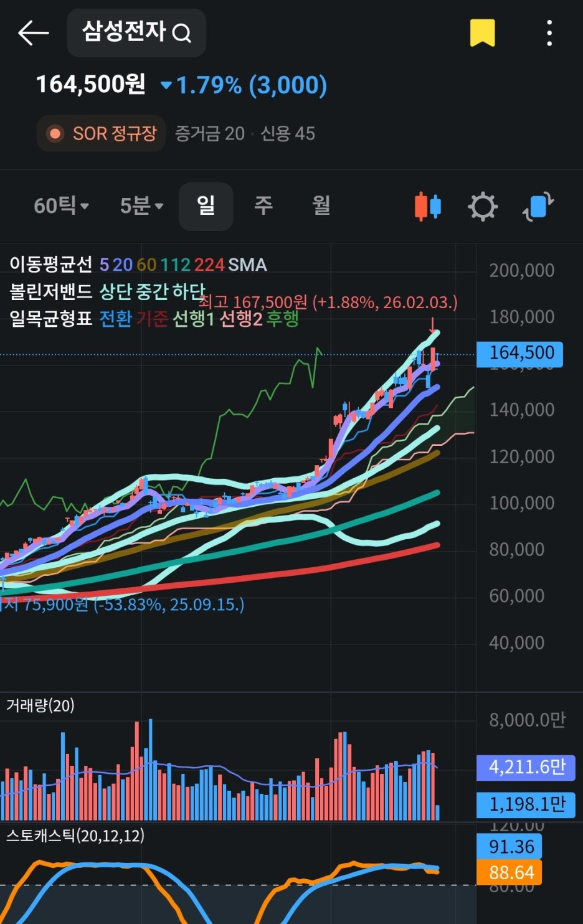583x924 pixels.
Task: Tap the 224 moving average period label
Action: tap(209, 265)
